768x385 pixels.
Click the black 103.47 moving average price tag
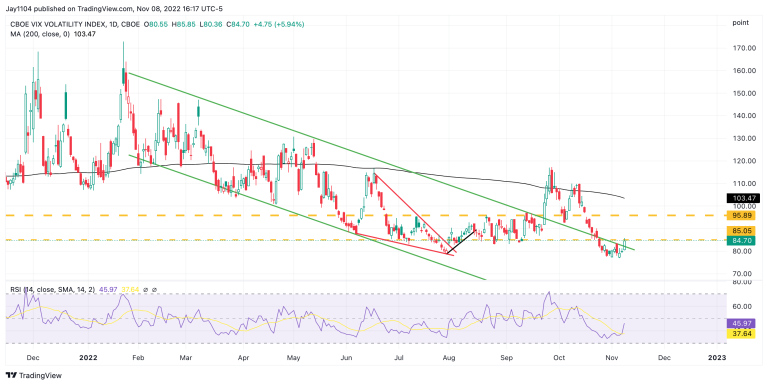coord(744,198)
